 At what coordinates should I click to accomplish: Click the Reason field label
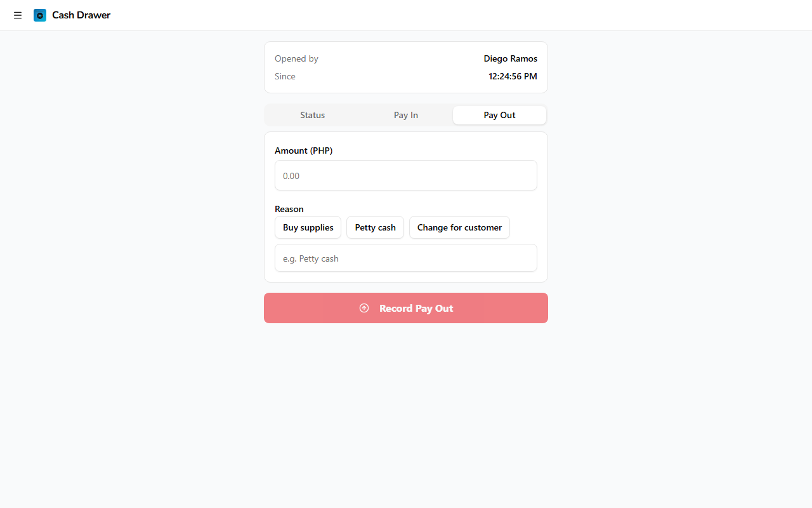tap(289, 209)
